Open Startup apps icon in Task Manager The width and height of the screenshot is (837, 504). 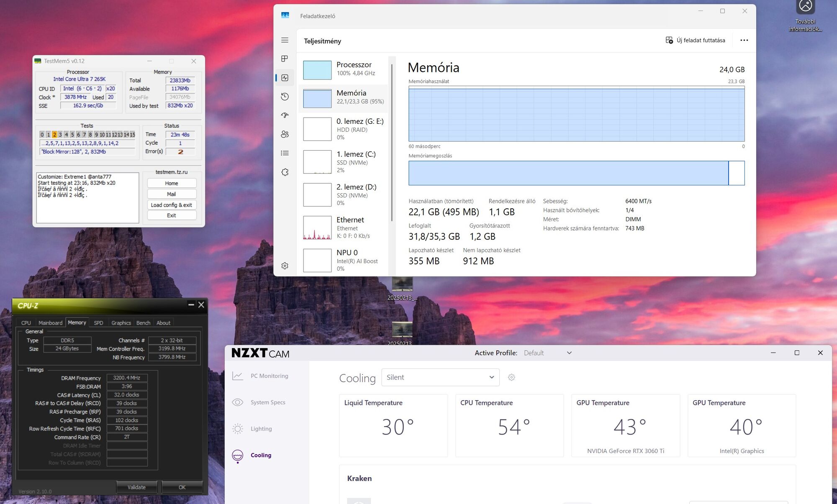tap(285, 115)
